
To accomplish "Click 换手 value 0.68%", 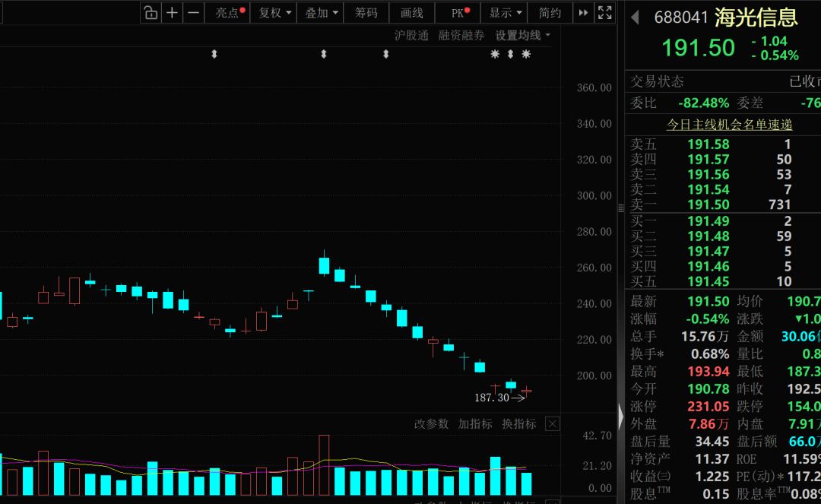I will 710,354.
